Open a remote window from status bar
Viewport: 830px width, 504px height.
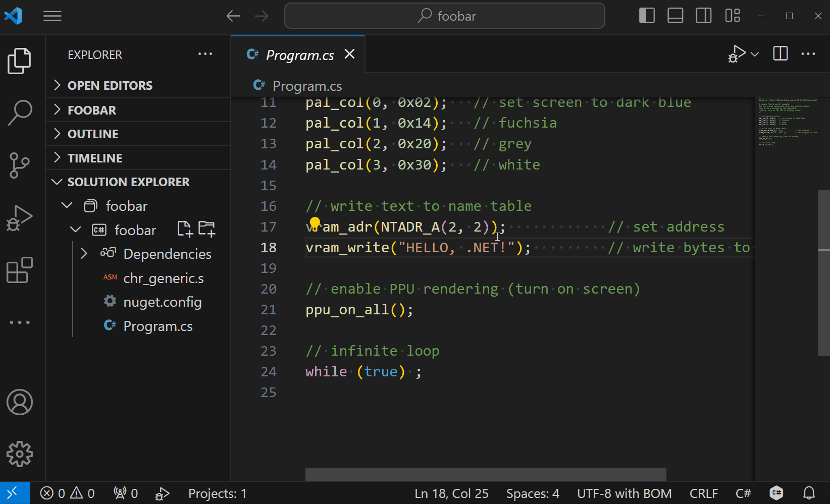tap(15, 493)
